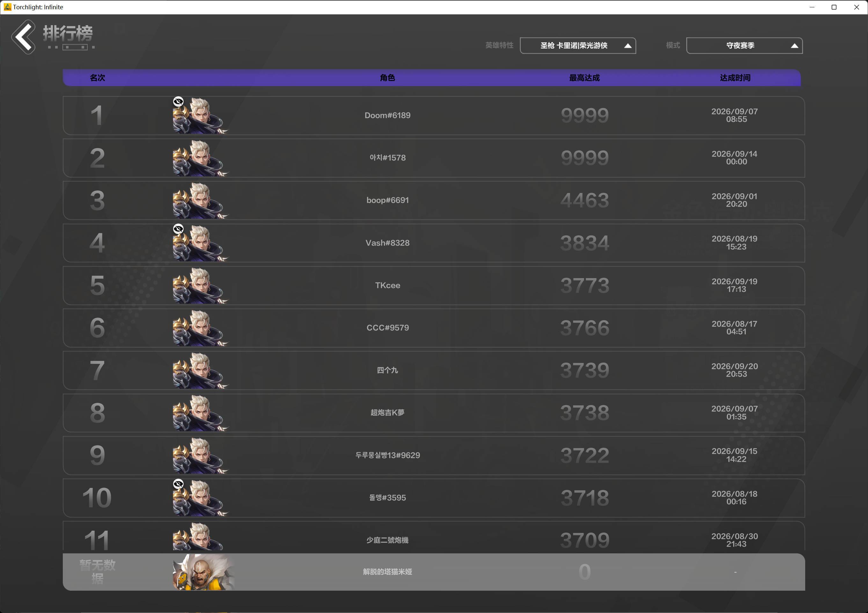The image size is (868, 613).
Task: Open hero portrait of Doom#6189
Action: (201, 116)
